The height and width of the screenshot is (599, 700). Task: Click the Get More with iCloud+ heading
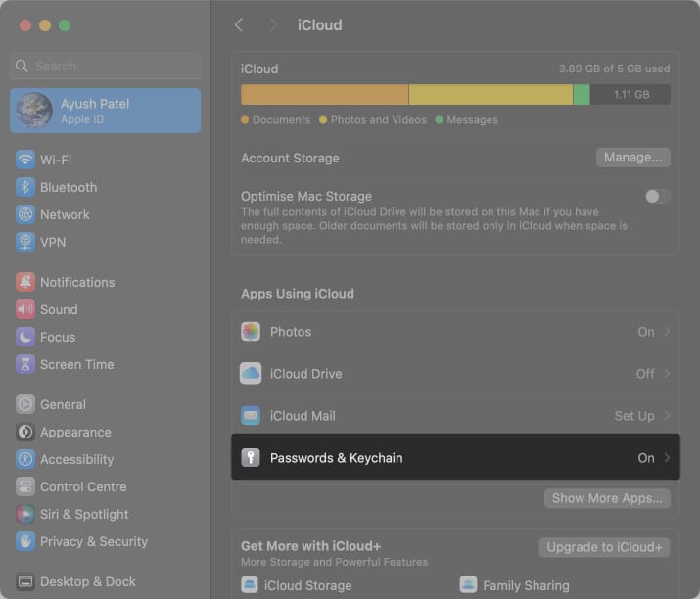pos(310,546)
